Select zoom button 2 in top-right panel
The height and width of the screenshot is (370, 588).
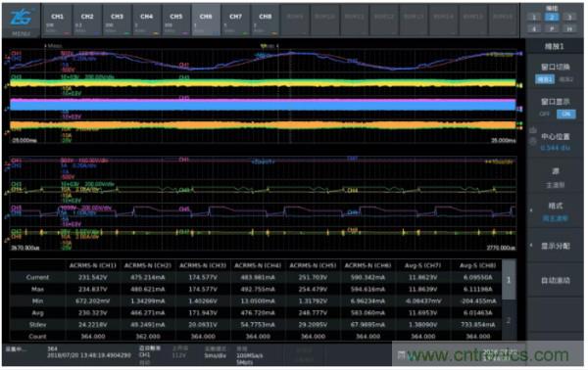click(x=552, y=17)
